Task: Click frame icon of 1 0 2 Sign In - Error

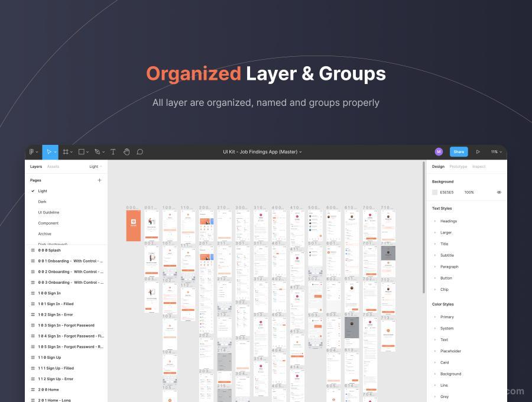Action: [33, 315]
